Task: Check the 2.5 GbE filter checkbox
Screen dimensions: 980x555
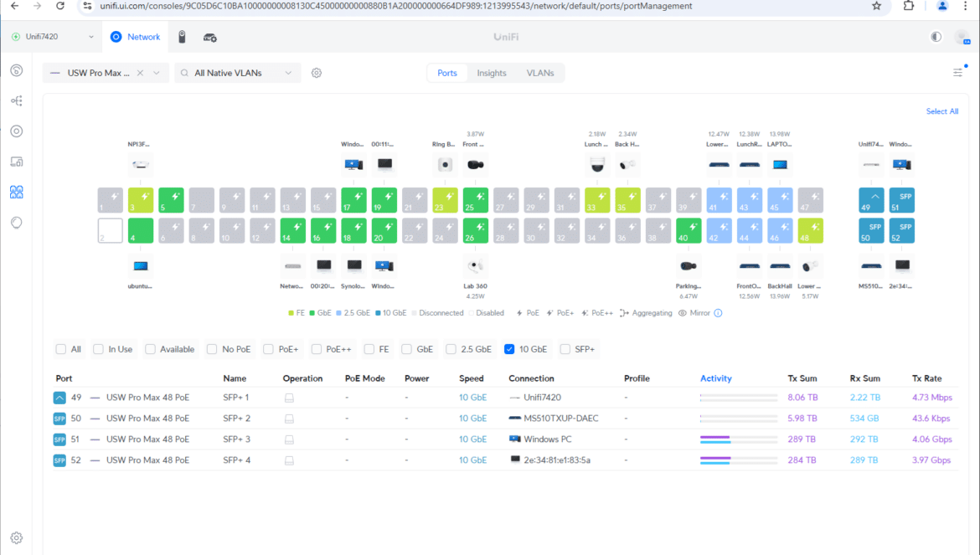Action: [451, 349]
